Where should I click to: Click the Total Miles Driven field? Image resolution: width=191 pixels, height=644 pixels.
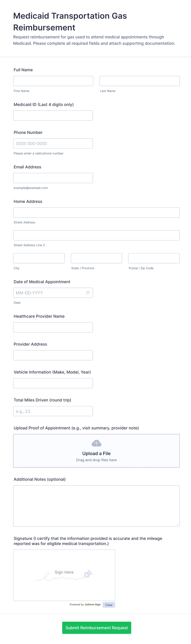[53, 411]
